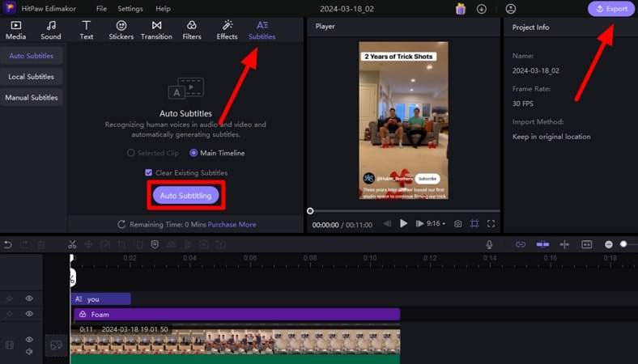Viewport: 638px width, 364px height.
Task: Toggle visibility of the Foam track
Action: click(x=29, y=314)
